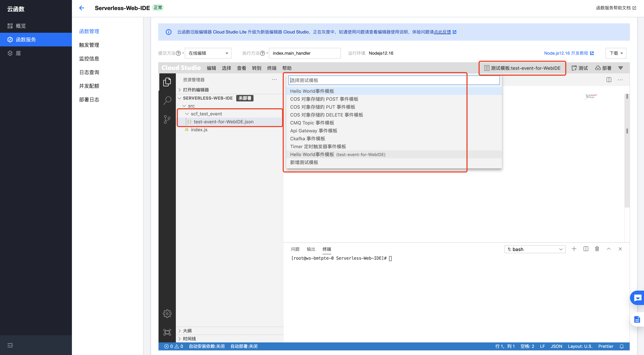644x355 pixels.
Task: Toggle auto-install dependencies in status bar
Action: [x=207, y=346]
